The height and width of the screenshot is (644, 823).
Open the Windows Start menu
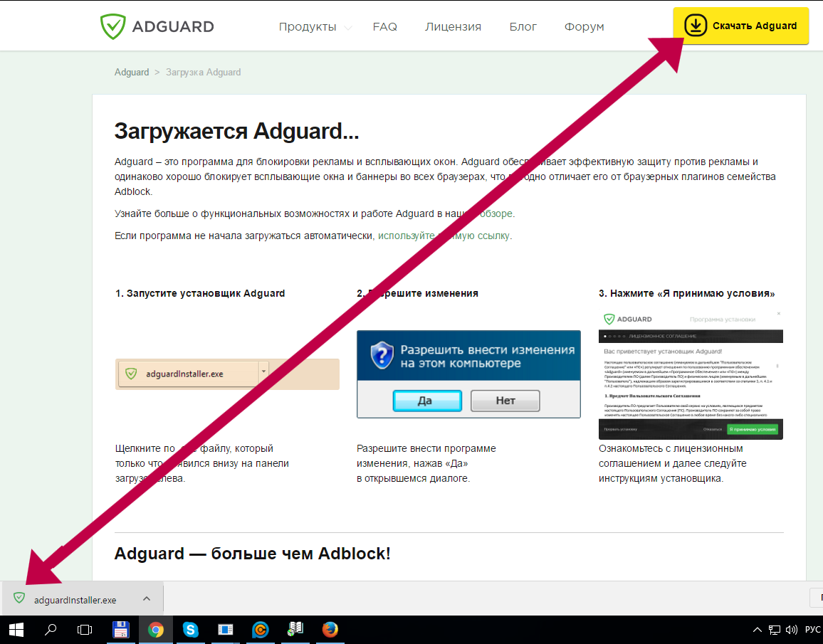[16, 630]
